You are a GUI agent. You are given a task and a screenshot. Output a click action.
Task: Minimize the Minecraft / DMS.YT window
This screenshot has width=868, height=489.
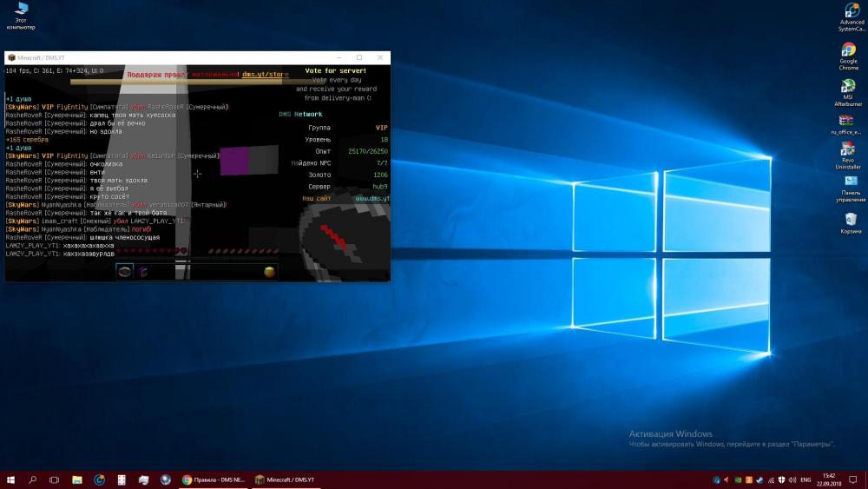click(339, 57)
